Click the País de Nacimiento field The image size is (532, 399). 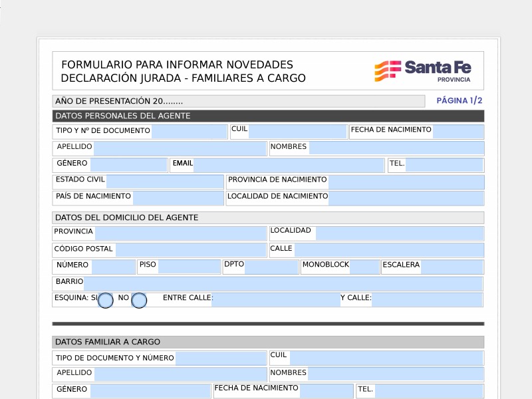coord(178,198)
